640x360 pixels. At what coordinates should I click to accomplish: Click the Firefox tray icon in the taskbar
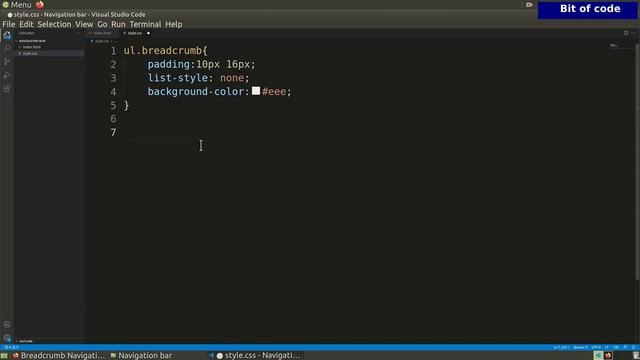(x=608, y=355)
